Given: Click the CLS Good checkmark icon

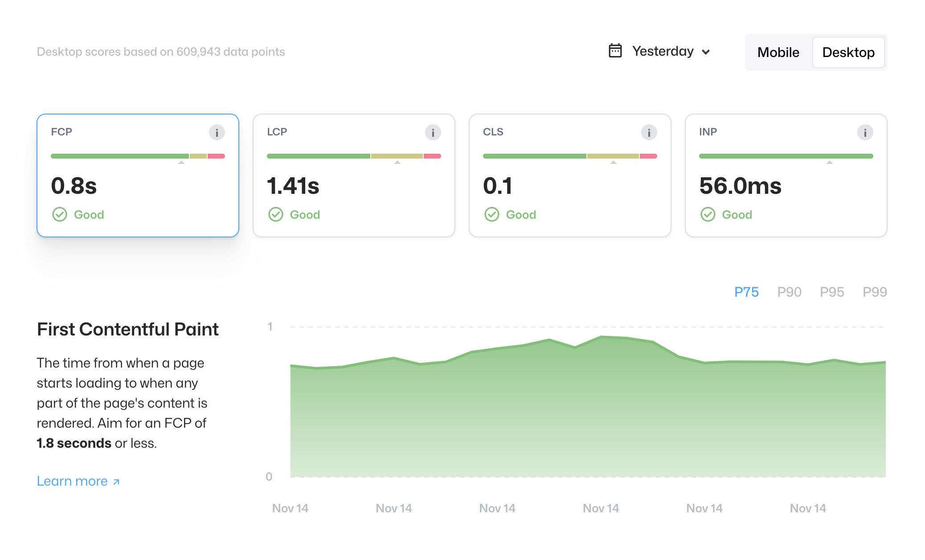Looking at the screenshot, I should pyautogui.click(x=492, y=214).
